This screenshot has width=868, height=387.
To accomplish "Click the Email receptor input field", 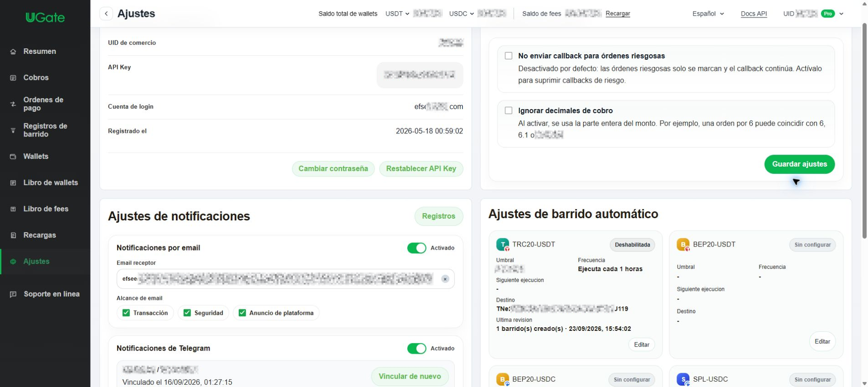I will click(285, 279).
